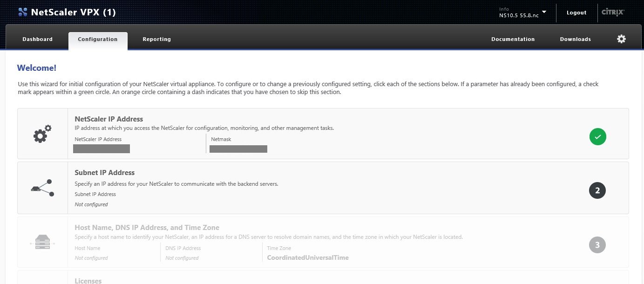Screen dimensions: 644x284
Task: Select the Configuration tab
Action: tap(98, 39)
